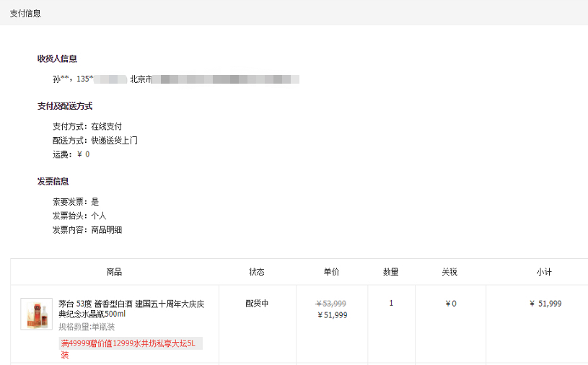The image size is (588, 365).
Task: Click the 数量 column header
Action: 391,272
